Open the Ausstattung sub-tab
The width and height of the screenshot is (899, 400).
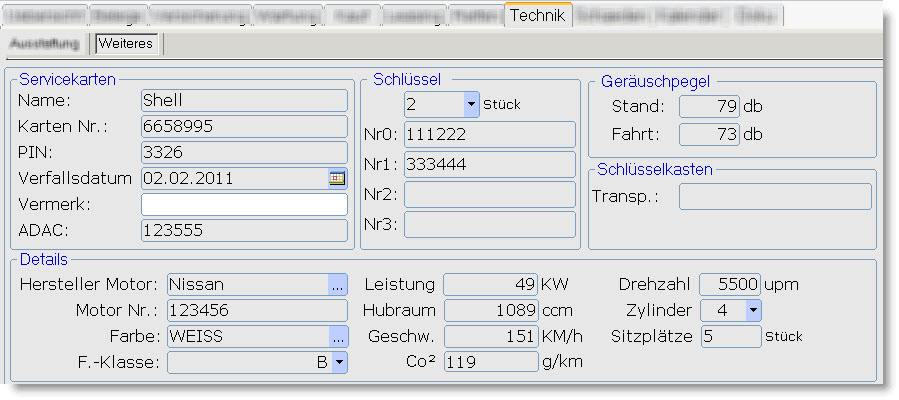point(46,44)
